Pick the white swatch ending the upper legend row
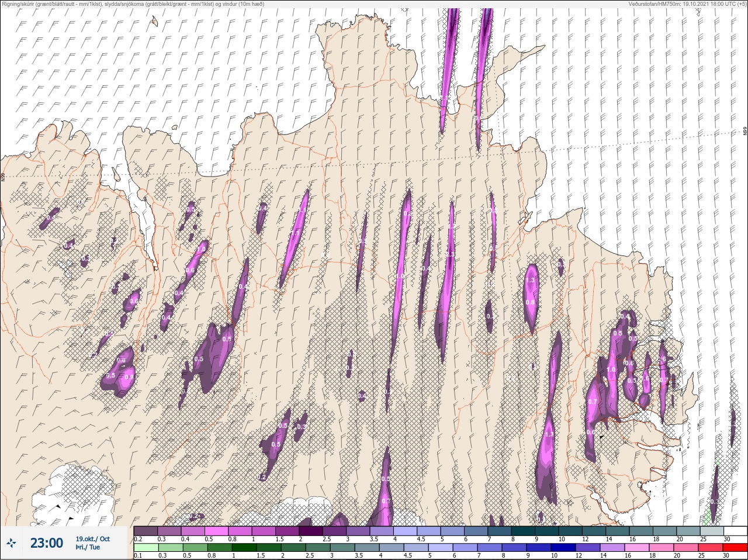 coord(736,530)
